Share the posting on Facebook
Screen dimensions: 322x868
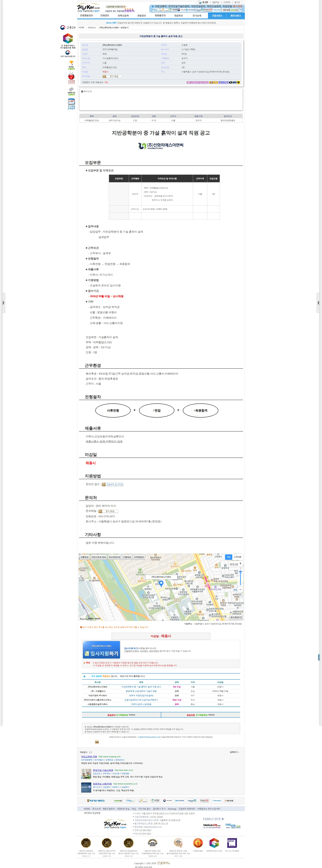click(234, 82)
